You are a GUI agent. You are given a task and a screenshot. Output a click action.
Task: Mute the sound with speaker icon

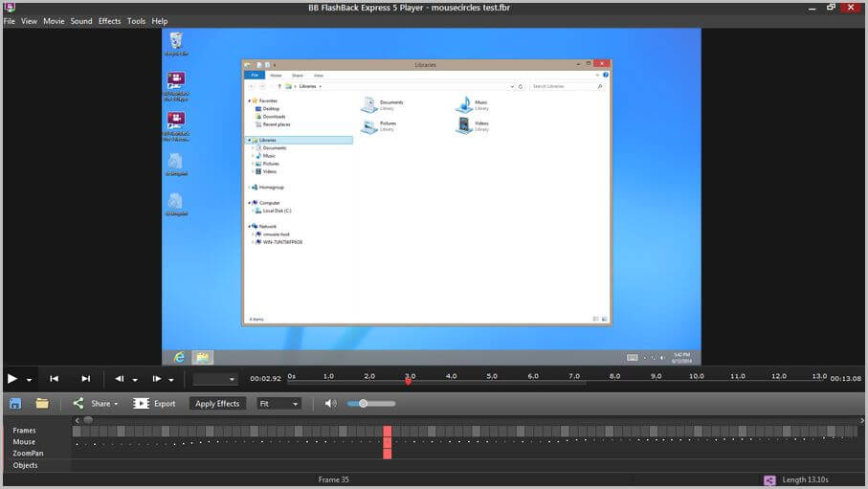330,404
